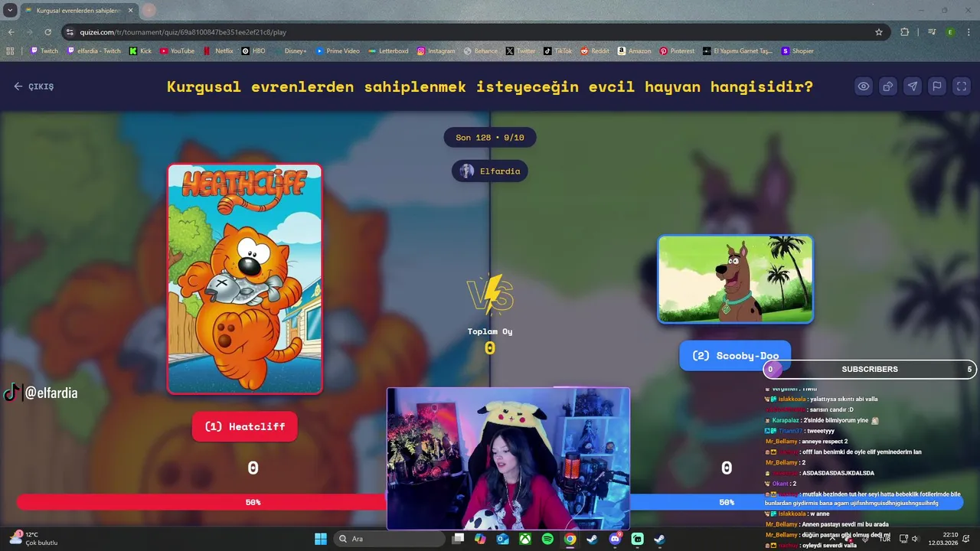Reload the page with refresh button

point(47,32)
